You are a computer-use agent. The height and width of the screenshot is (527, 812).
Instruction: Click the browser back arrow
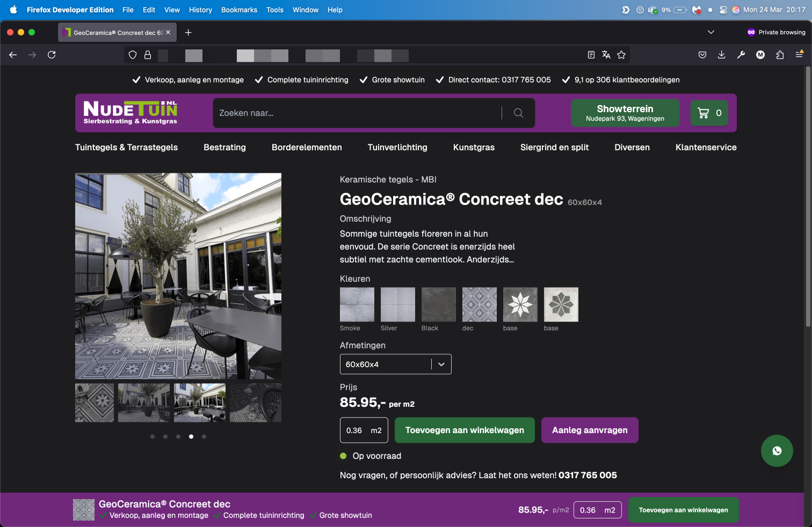point(13,55)
